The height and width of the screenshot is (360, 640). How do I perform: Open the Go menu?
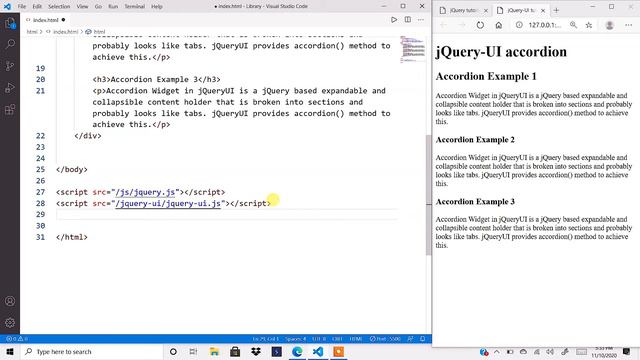(98, 7)
